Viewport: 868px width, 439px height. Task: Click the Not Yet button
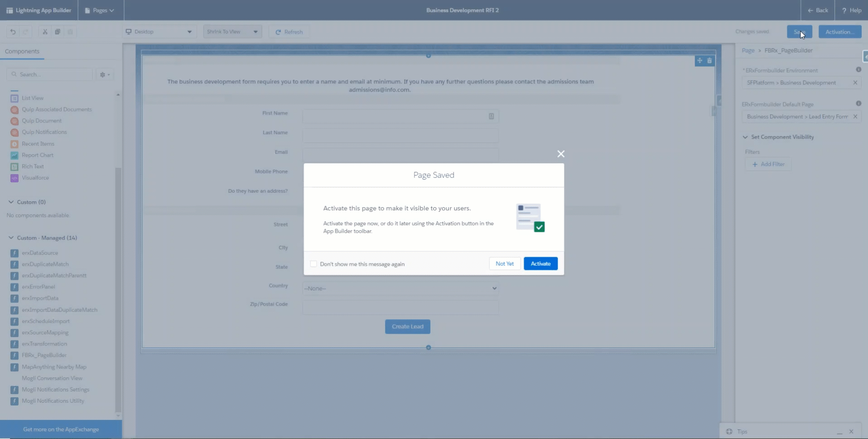coord(504,263)
